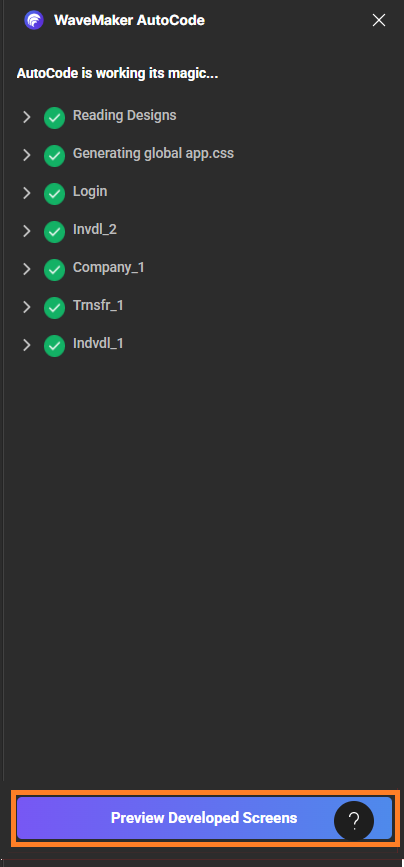Expand the Company_1 step chevron
This screenshot has width=404, height=867.
pos(26,269)
